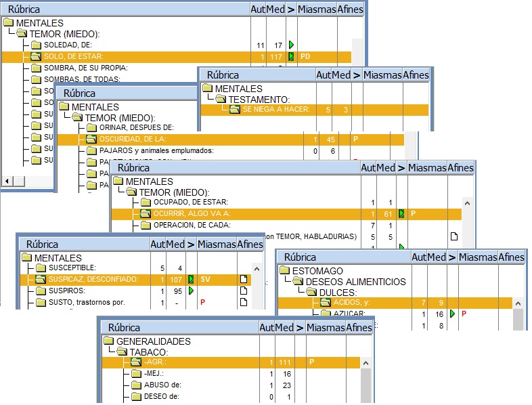The image size is (532, 405).
Task: Click the green arrow in SUSPIROS row
Action: pyautogui.click(x=191, y=291)
